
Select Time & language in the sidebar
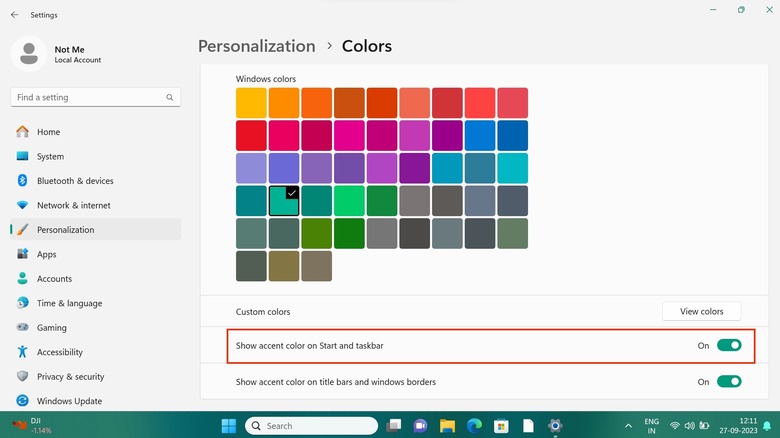(x=69, y=303)
